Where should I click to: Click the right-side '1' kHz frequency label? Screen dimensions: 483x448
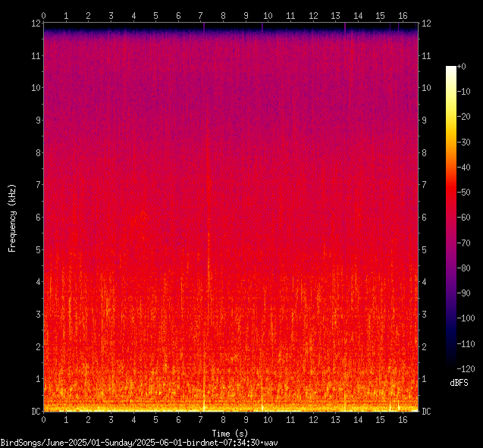tap(424, 379)
